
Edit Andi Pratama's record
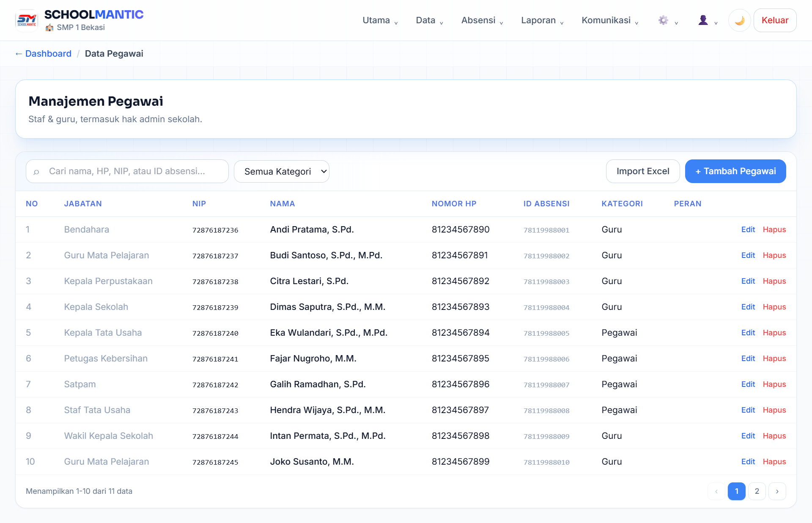pos(748,230)
